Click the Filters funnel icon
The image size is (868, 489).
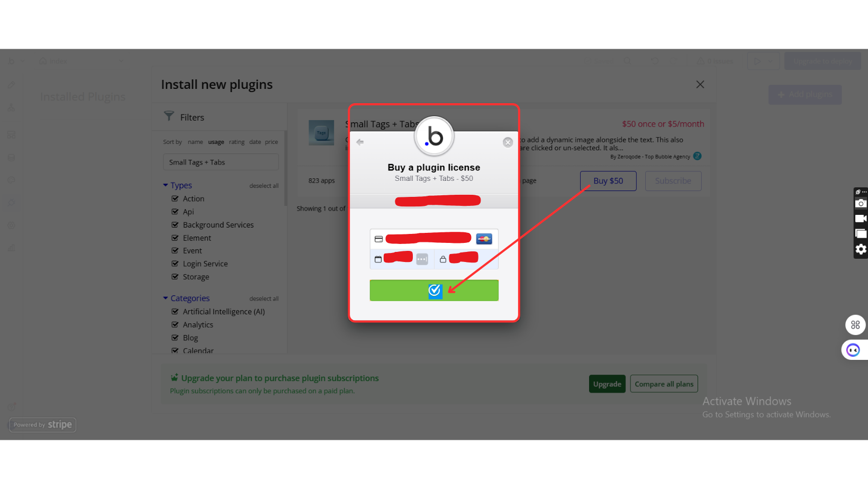point(169,116)
